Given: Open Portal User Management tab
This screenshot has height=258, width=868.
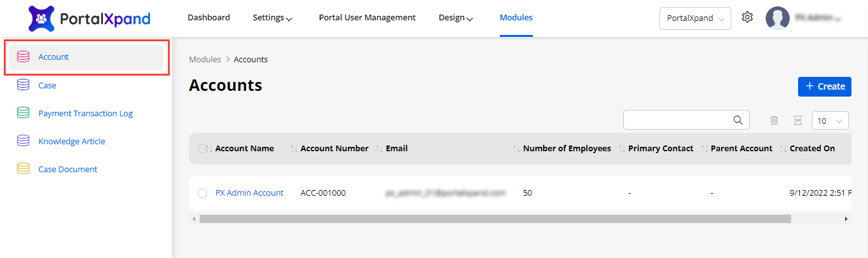Looking at the screenshot, I should point(367,18).
